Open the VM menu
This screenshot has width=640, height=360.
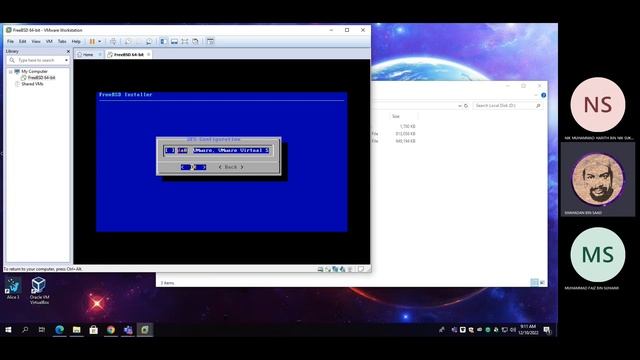(x=49, y=41)
